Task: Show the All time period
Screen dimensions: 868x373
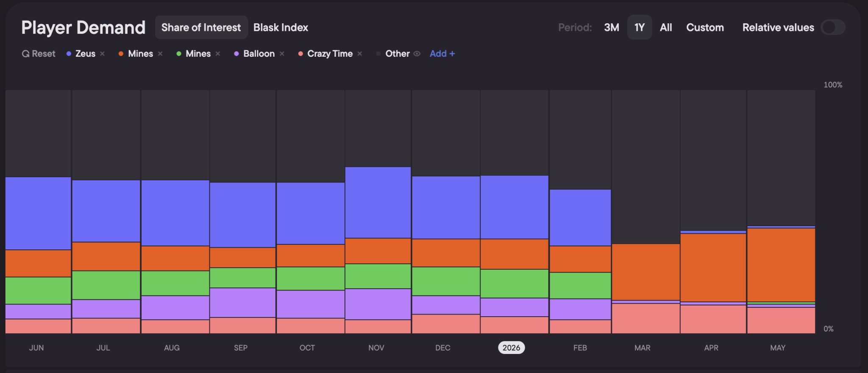Action: tap(666, 28)
